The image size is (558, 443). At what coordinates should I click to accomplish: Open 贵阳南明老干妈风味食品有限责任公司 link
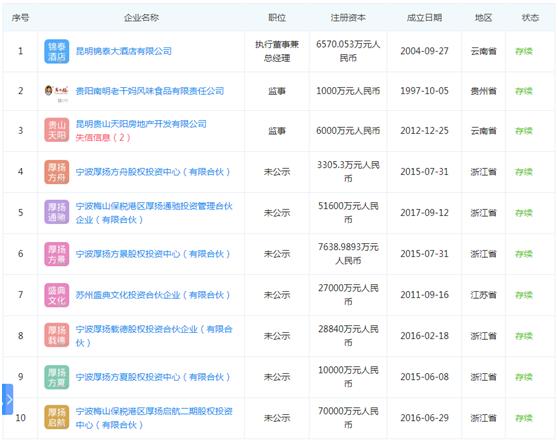(150, 91)
